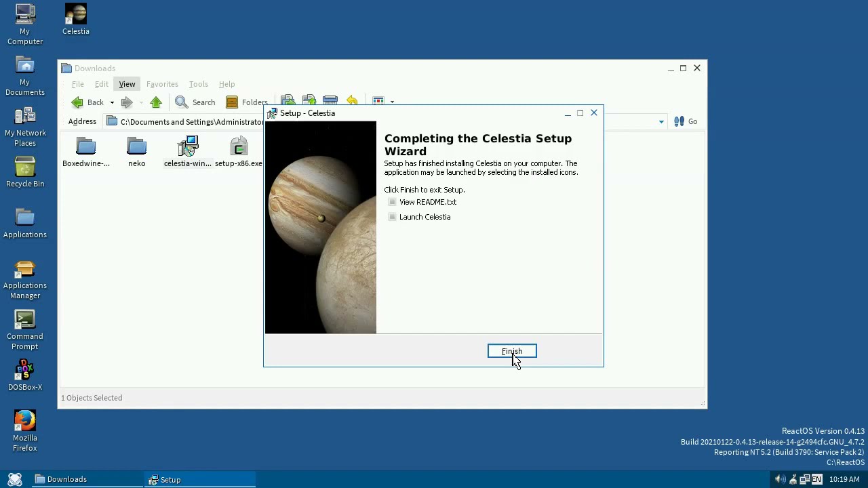Toggle the View README.txt checkbox
868x488 pixels.
393,202
